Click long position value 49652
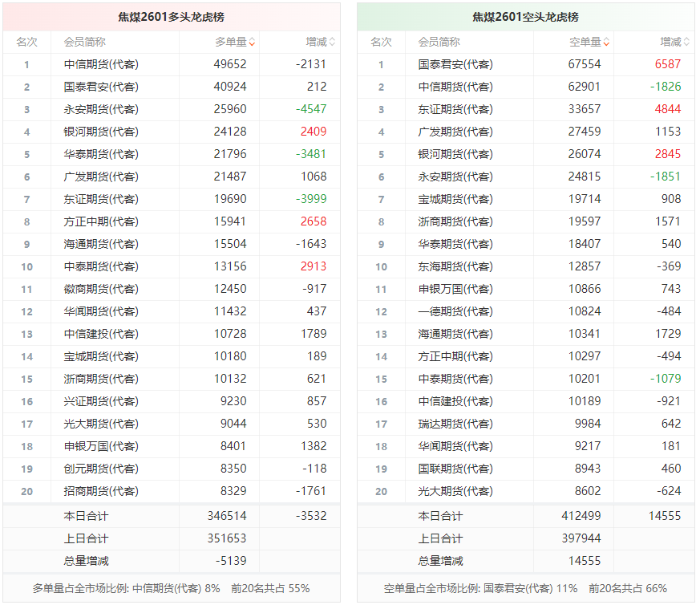The width and height of the screenshot is (700, 605). [x=230, y=64]
